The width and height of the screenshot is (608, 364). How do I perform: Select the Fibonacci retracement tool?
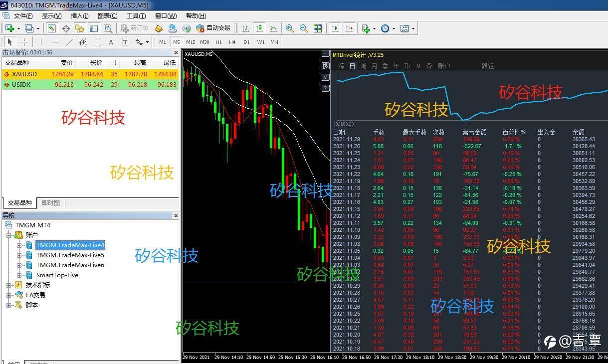point(97,42)
